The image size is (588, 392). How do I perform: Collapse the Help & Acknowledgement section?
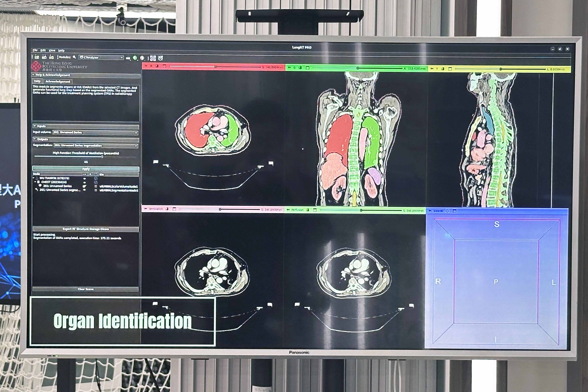point(33,75)
